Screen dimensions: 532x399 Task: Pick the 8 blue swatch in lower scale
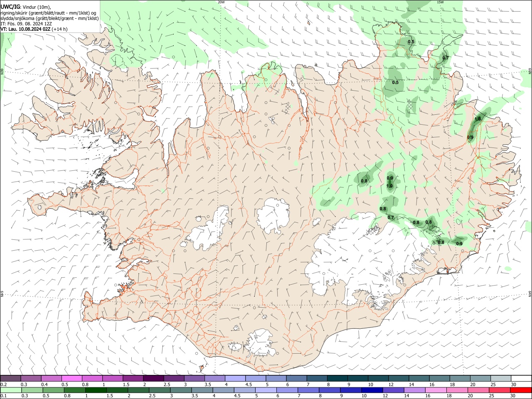[330, 390]
